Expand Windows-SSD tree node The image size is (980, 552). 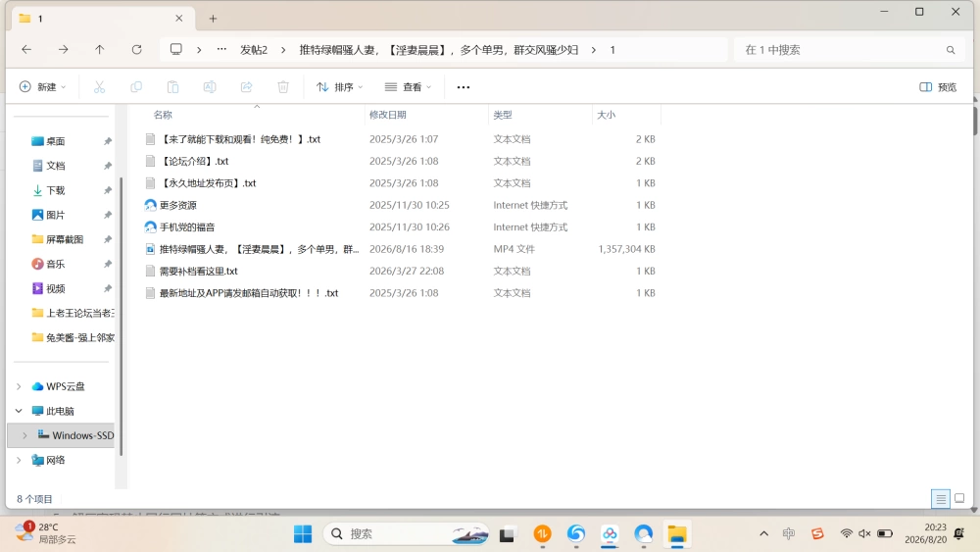(x=25, y=435)
